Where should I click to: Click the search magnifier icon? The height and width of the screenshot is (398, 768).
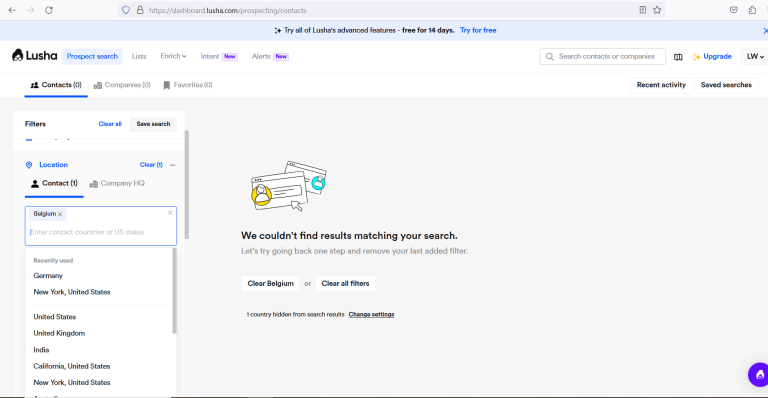pos(550,57)
